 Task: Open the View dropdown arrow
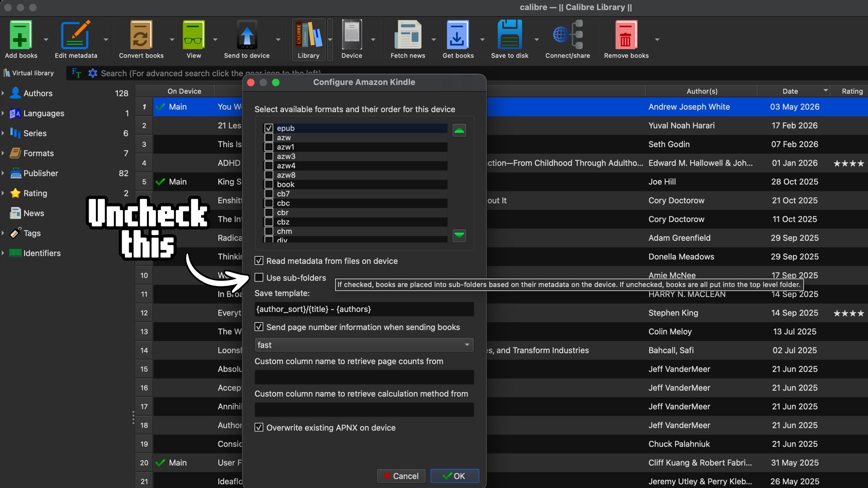(215, 40)
